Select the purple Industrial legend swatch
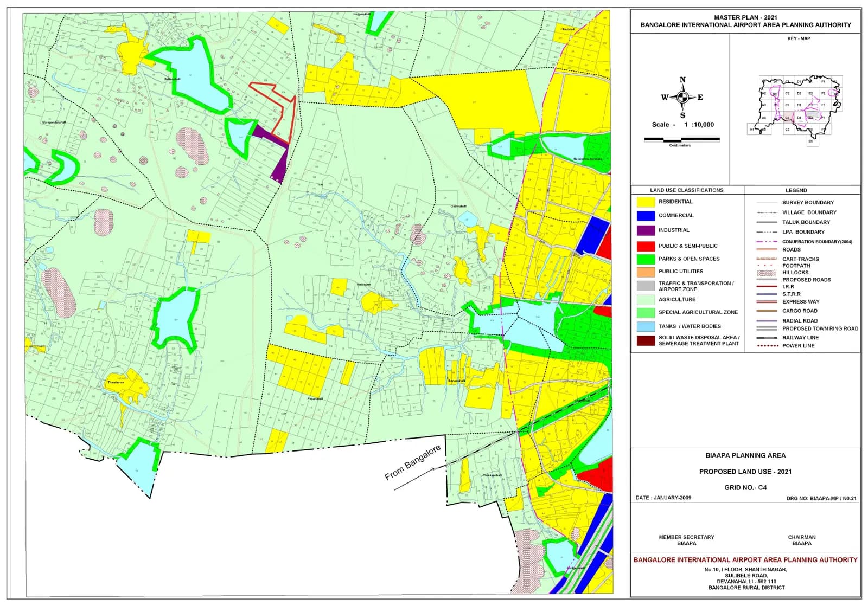868x612 pixels. coord(646,230)
